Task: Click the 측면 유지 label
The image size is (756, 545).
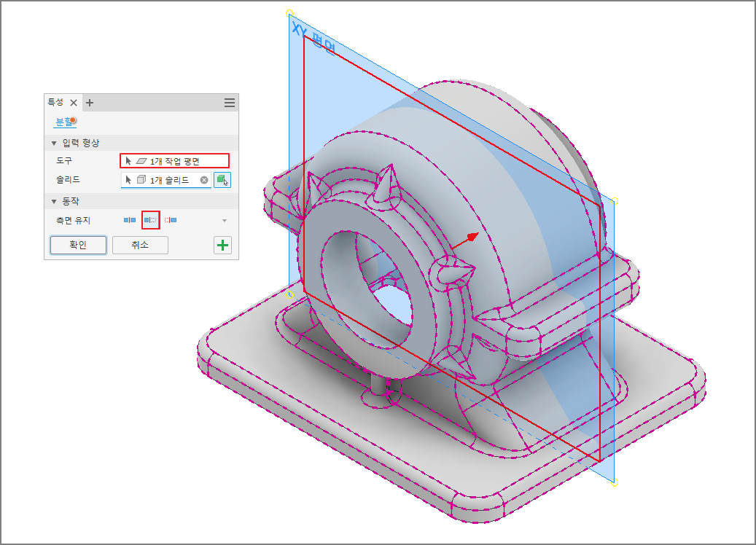Action: click(74, 220)
